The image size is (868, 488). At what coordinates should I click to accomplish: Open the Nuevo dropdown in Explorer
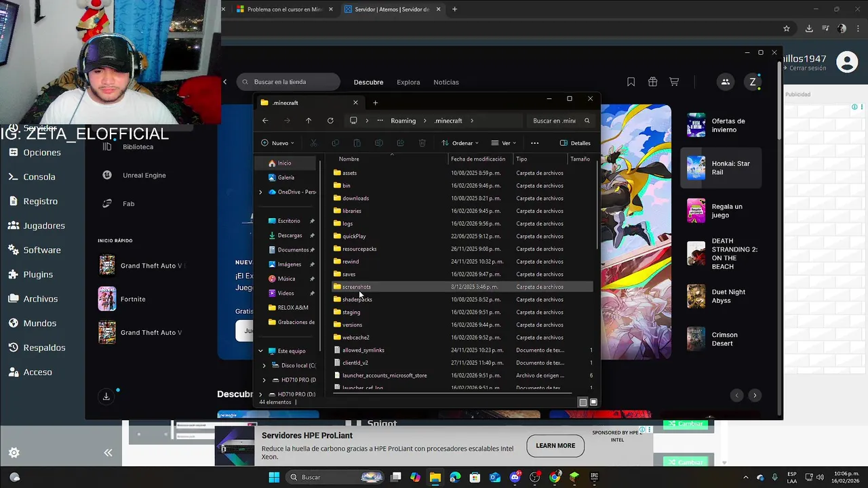pyautogui.click(x=278, y=143)
